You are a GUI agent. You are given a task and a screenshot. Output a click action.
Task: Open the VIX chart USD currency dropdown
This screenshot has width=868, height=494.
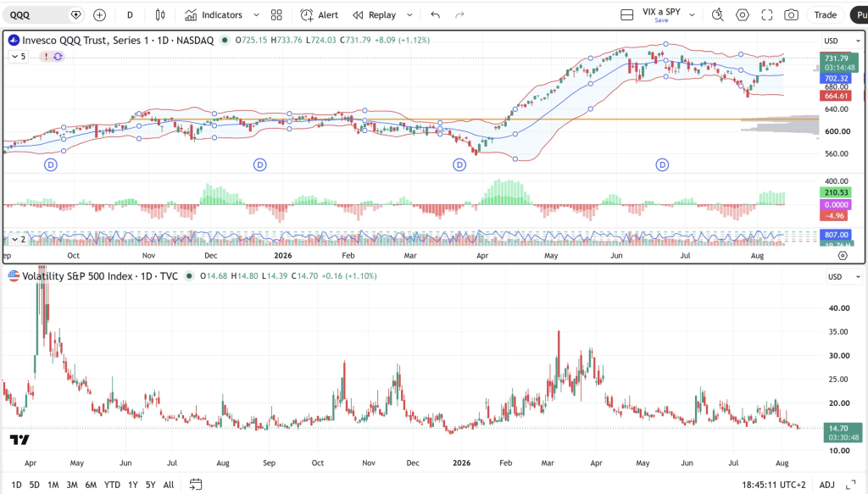pos(842,276)
